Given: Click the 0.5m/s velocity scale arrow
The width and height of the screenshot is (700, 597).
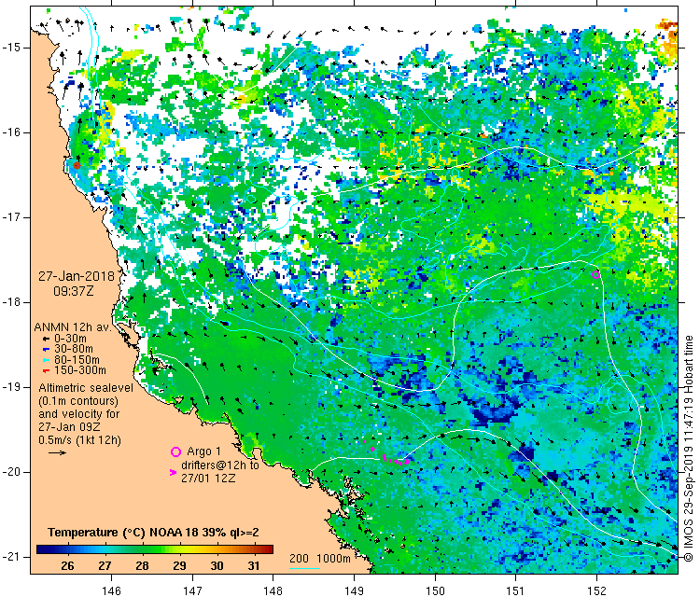Looking at the screenshot, I should pos(56,452).
